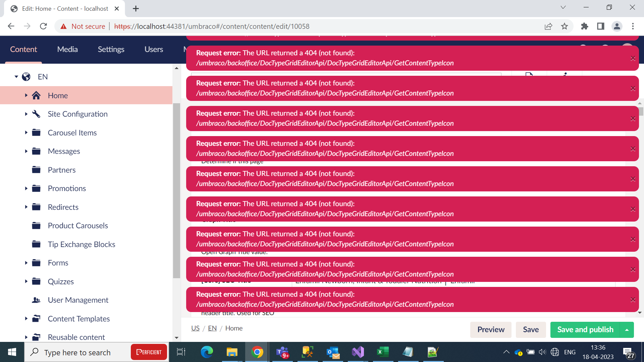Open the Chrome extensions puzzle icon

click(x=585, y=26)
